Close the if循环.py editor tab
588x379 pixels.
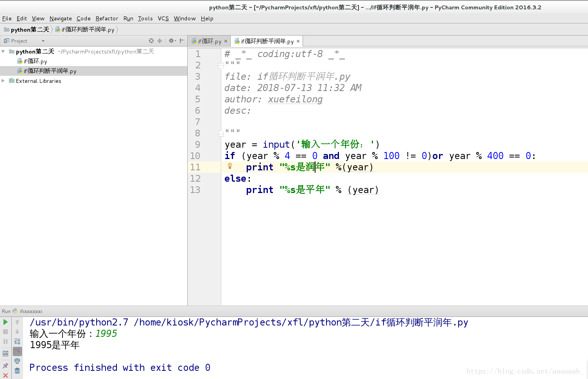pyautogui.click(x=226, y=41)
